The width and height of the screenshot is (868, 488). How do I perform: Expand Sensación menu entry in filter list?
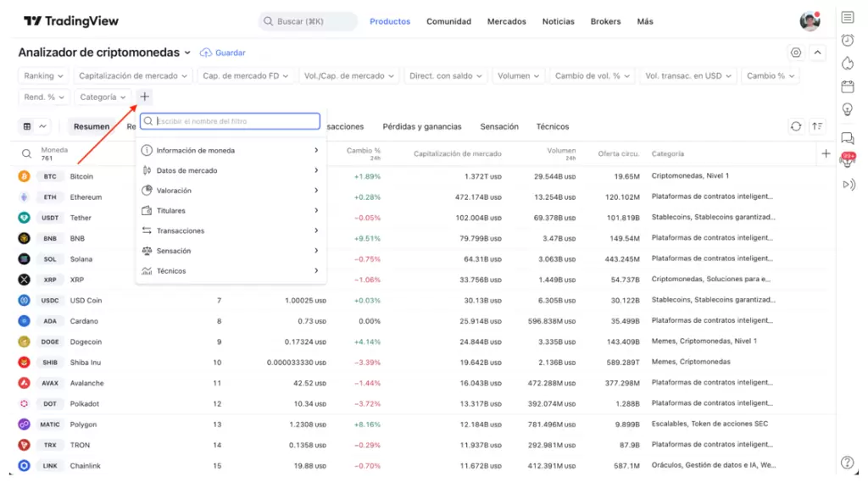tap(231, 251)
